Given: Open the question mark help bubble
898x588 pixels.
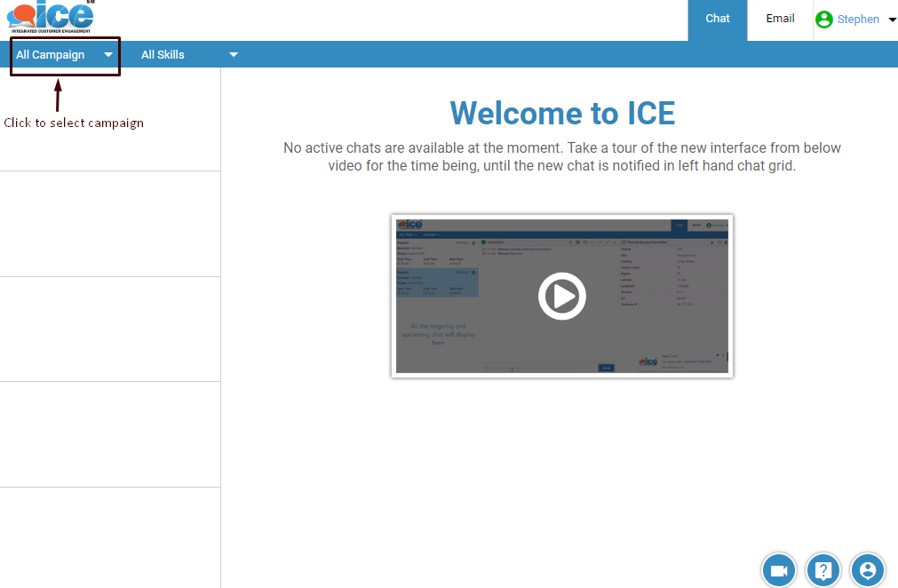Looking at the screenshot, I should (x=823, y=570).
